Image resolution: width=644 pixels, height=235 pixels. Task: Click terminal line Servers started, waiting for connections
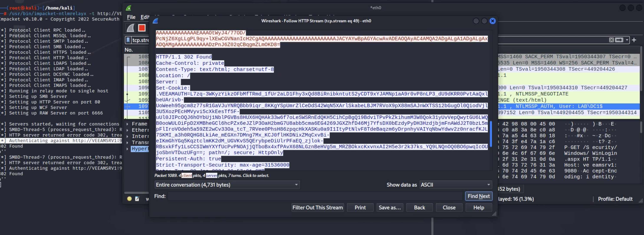click(64, 124)
